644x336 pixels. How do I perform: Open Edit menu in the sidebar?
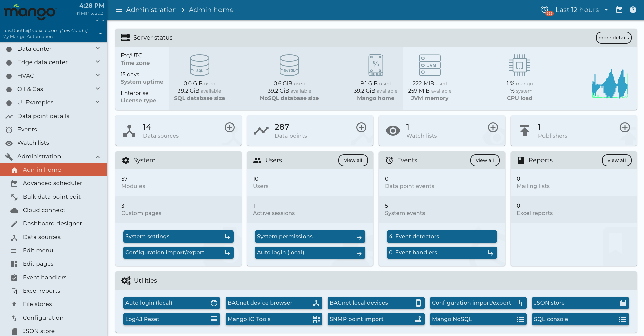coord(54,250)
